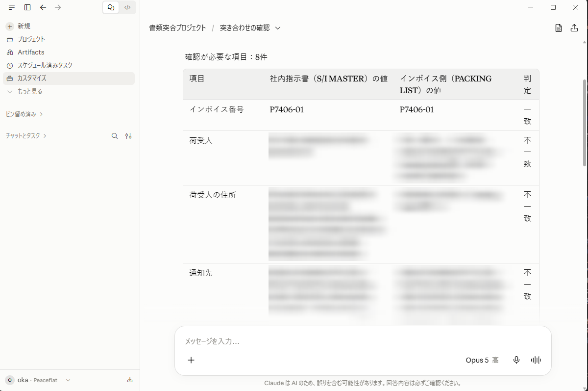This screenshot has width=588, height=391.
Task: Click the 不一致 result in 荷受人の住所 row
Action: pos(527,207)
